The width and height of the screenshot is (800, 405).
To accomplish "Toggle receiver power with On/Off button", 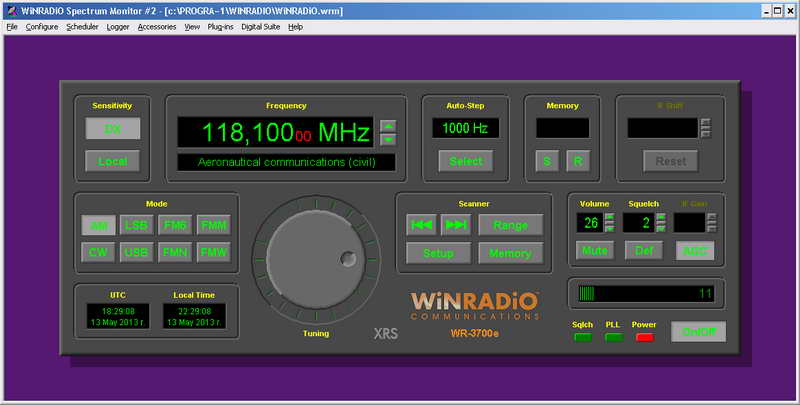I will [698, 332].
